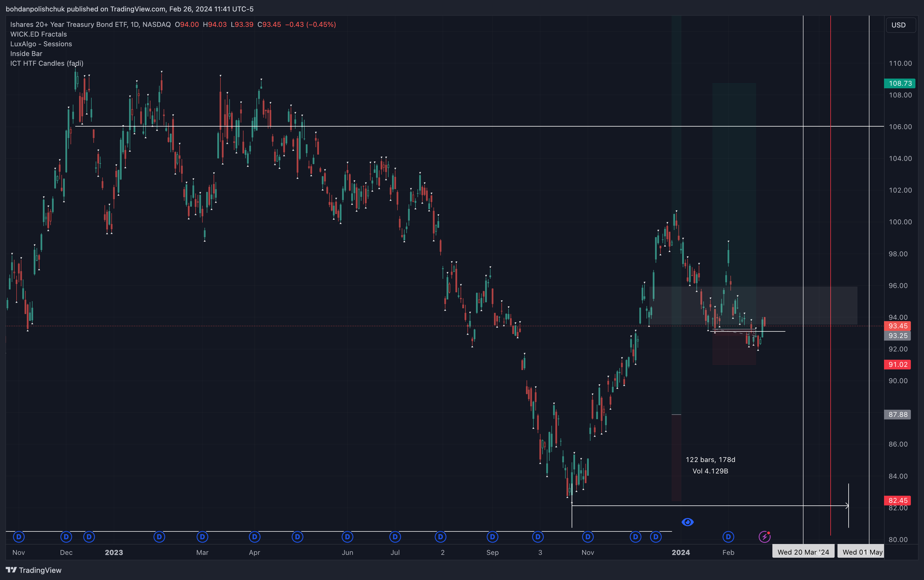The width and height of the screenshot is (924, 580).
Task: Click the dividend marker above the '3' October label
Action: [x=538, y=537]
